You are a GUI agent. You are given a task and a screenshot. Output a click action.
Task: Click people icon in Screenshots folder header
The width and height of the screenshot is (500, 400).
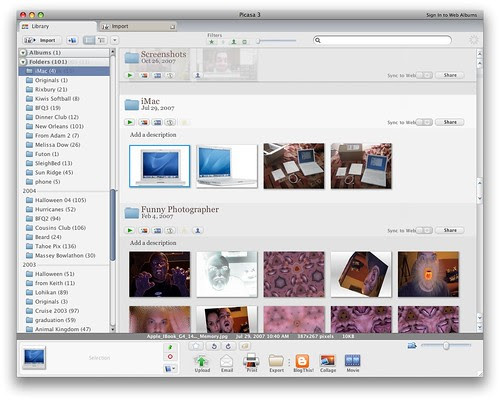198,75
